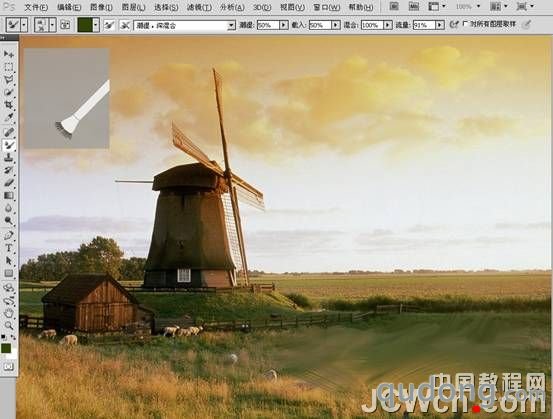Enable airbrush mode
This screenshot has height=419, width=553.
pyautogui.click(x=454, y=24)
